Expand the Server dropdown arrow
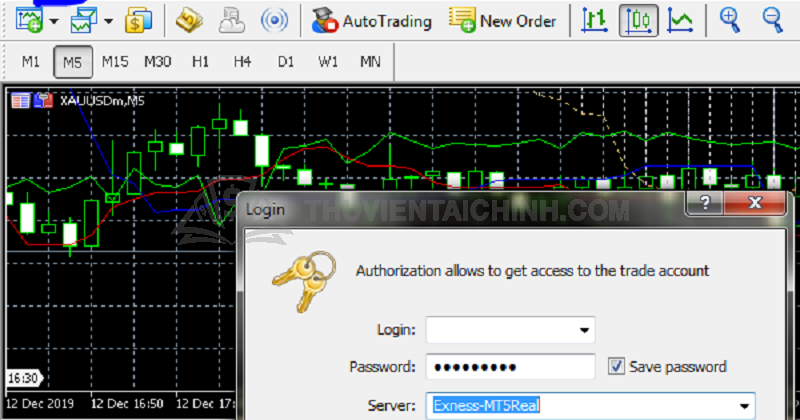Image resolution: width=800 pixels, height=420 pixels. [744, 406]
